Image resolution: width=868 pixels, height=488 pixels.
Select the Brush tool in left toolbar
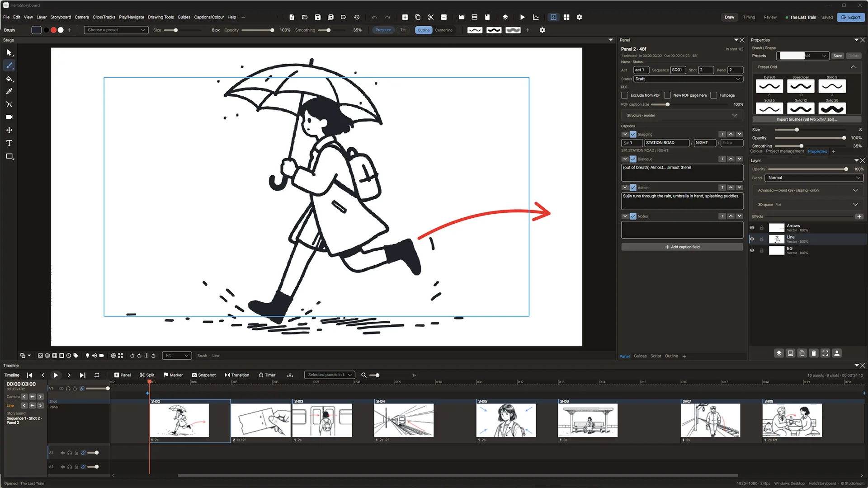(x=9, y=66)
